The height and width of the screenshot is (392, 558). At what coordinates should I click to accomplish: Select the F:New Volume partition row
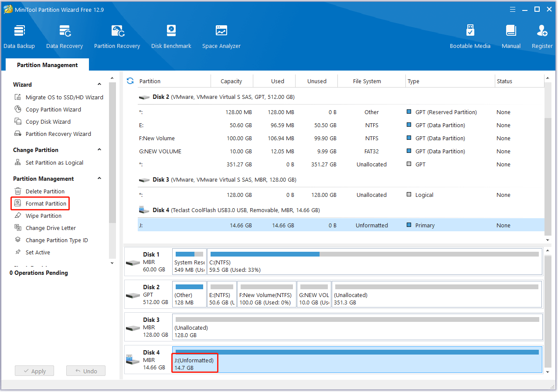(x=341, y=138)
